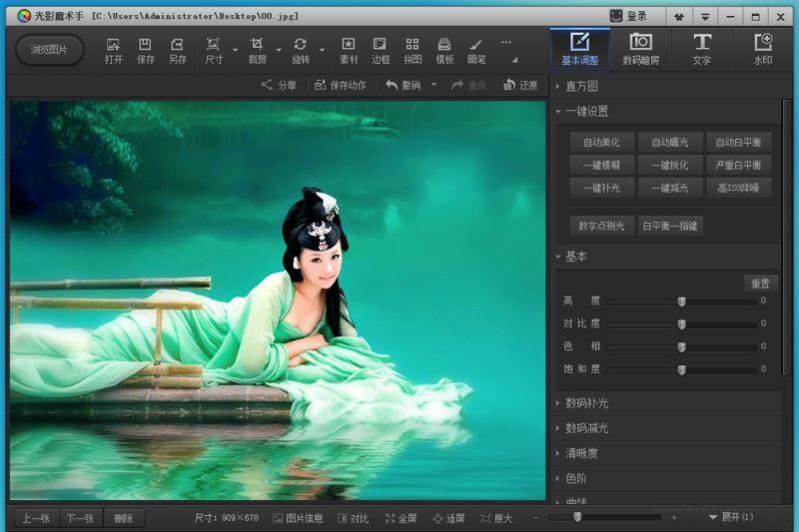Apply 一键补光
The height and width of the screenshot is (532, 799).
tap(602, 188)
